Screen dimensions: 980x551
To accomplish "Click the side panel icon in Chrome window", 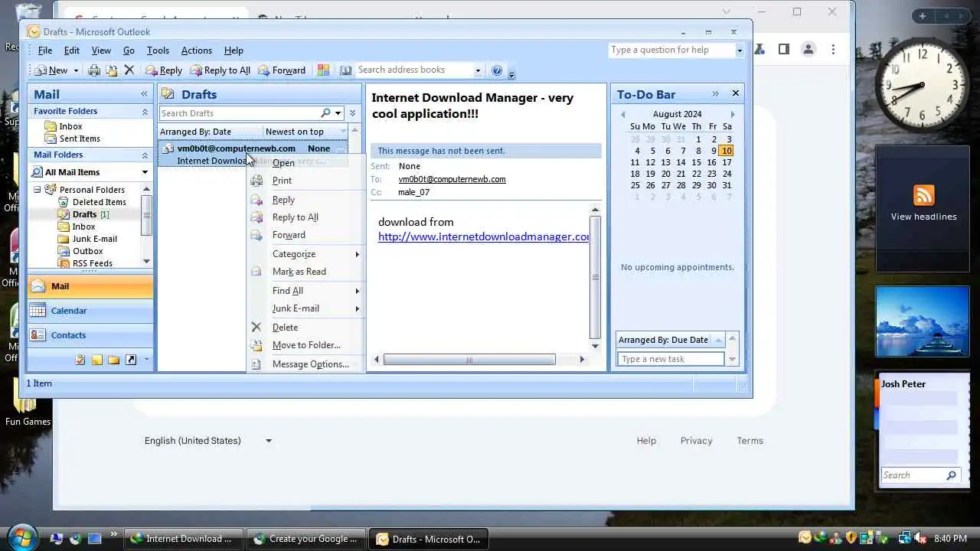I will coord(784,49).
